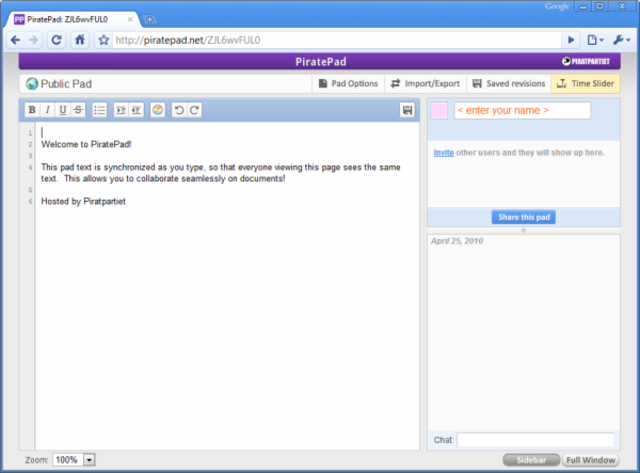Pick your author color swatch
This screenshot has height=473, width=640.
(x=439, y=111)
